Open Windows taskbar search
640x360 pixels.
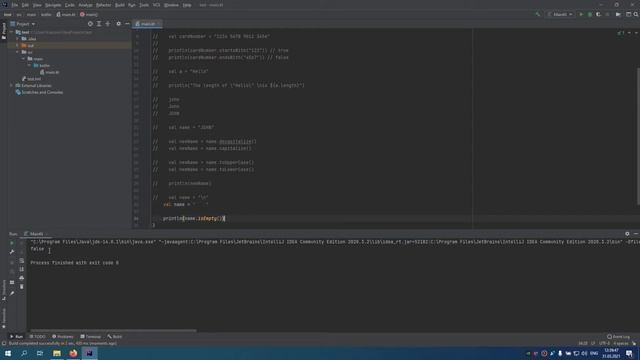click(x=24, y=353)
